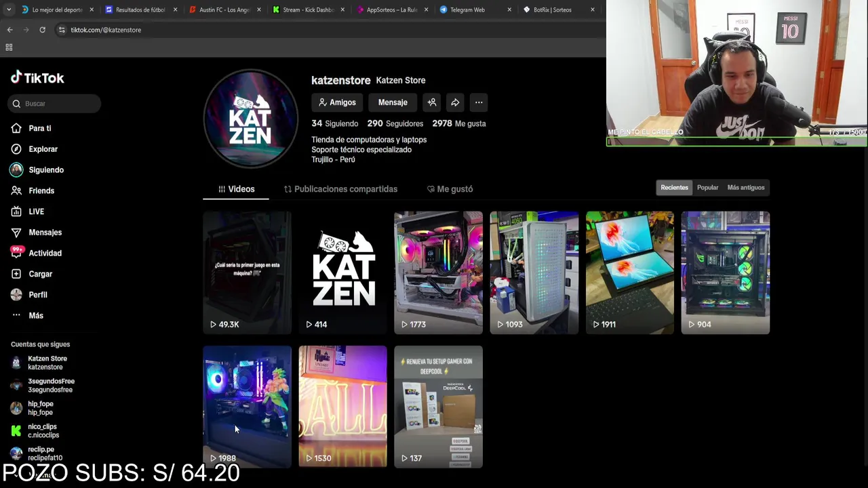Screen dimensions: 868x488
Task: Open the video with 904 views
Action: coord(726,272)
